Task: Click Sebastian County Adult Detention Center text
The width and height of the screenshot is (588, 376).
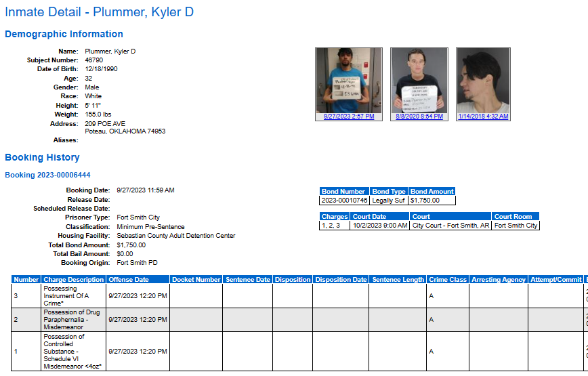Action: pyautogui.click(x=176, y=236)
